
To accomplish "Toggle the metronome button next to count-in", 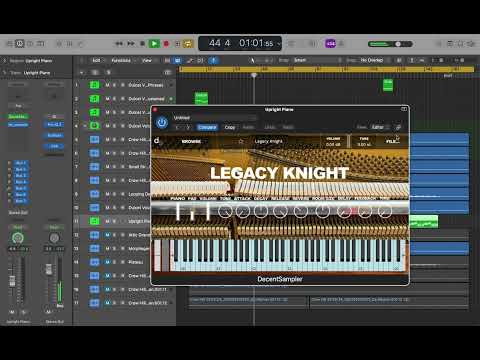I will (341, 44).
